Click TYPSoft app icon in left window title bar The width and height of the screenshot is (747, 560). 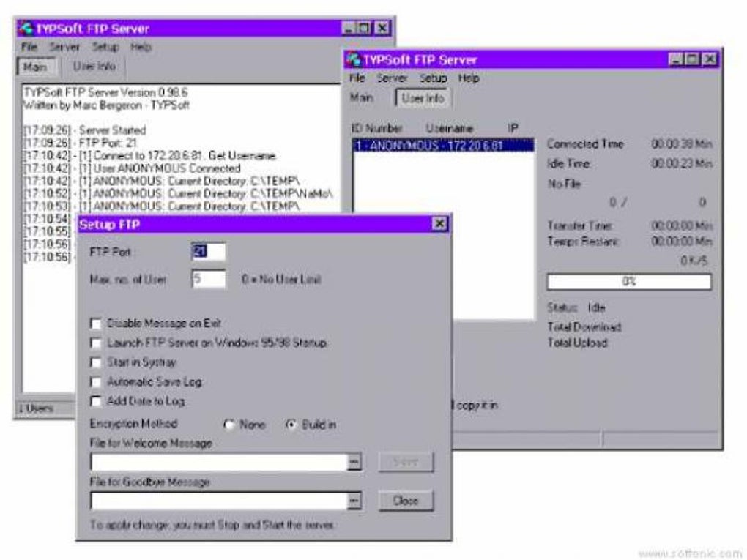25,29
